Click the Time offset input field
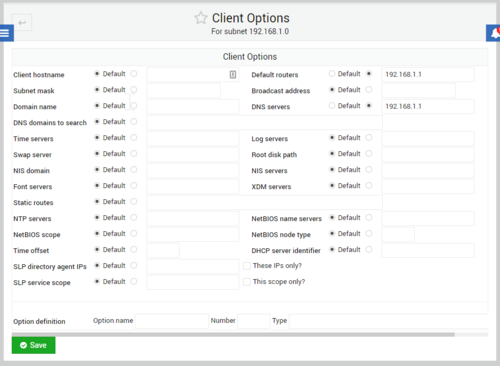The height and width of the screenshot is (366, 500). pos(163,250)
